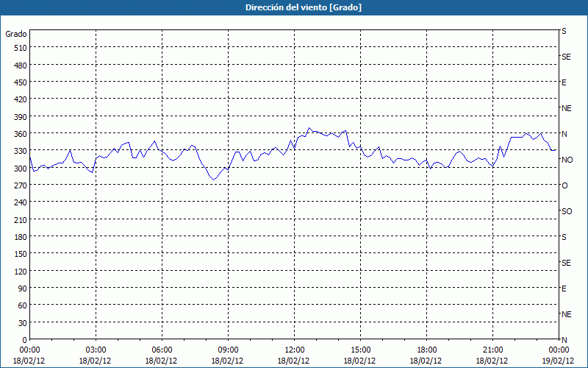Image resolution: width=588 pixels, height=368 pixels.
Task: Select the 12:00 time label
Action: click(295, 350)
